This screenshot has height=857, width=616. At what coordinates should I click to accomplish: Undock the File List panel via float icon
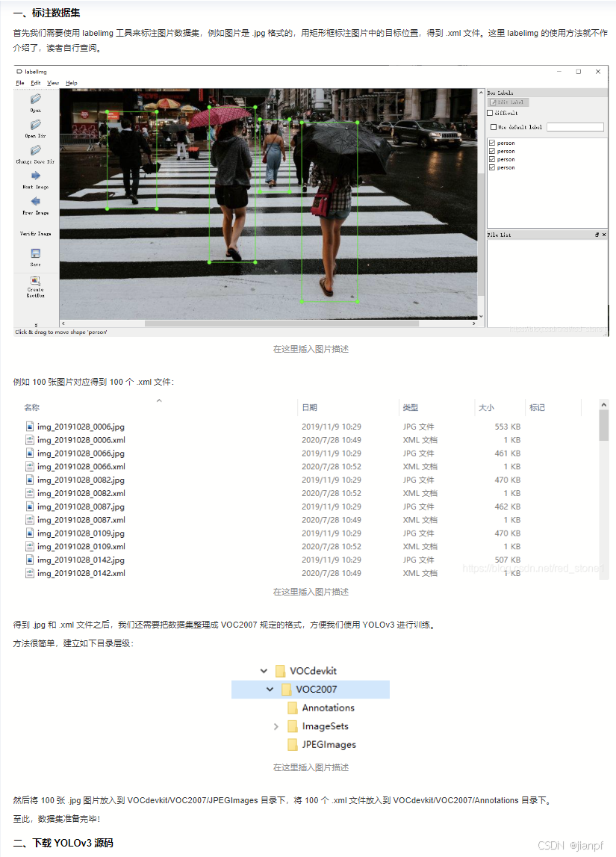pos(597,235)
